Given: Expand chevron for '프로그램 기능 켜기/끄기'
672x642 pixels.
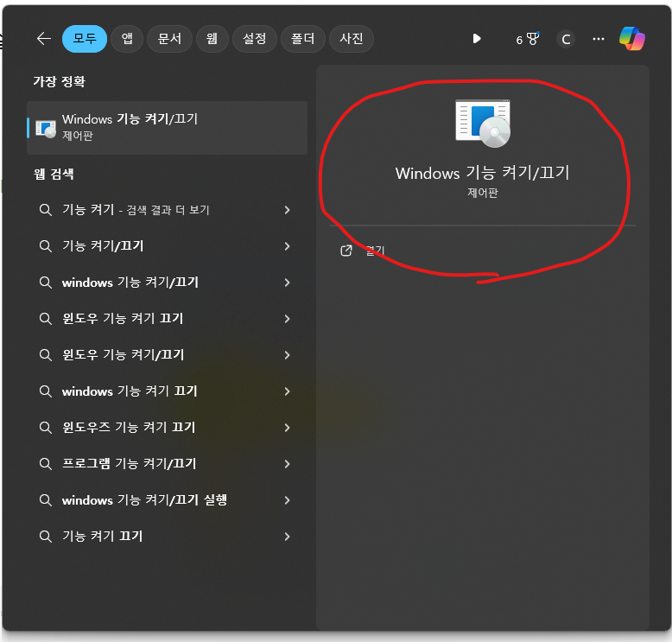Looking at the screenshot, I should pyautogui.click(x=287, y=464).
